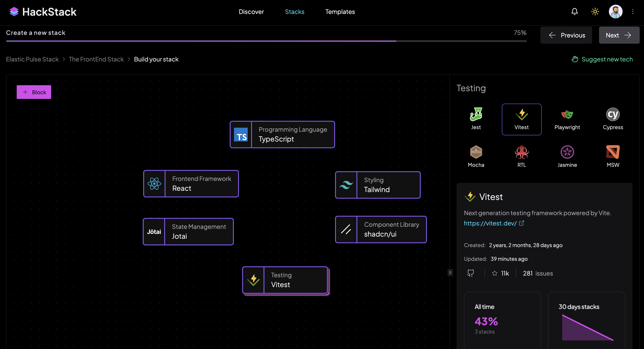644x349 pixels.
Task: Switch the color theme with the sun toggle
Action: click(x=595, y=12)
